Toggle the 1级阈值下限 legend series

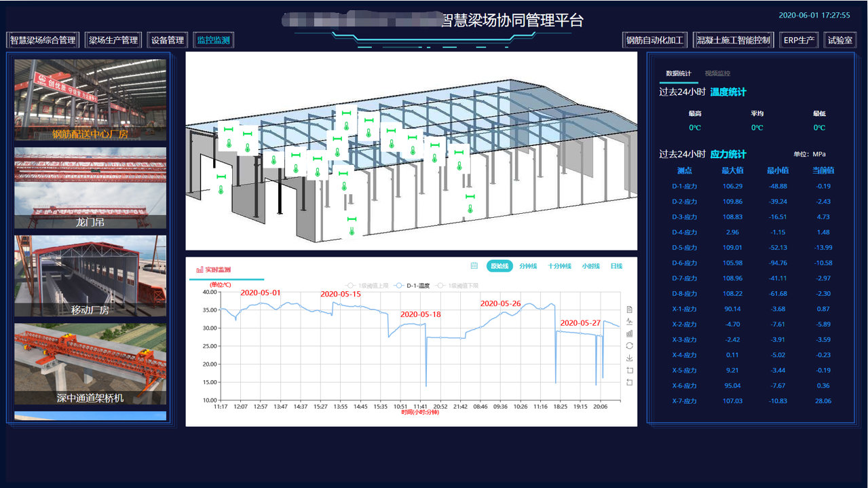[457, 286]
